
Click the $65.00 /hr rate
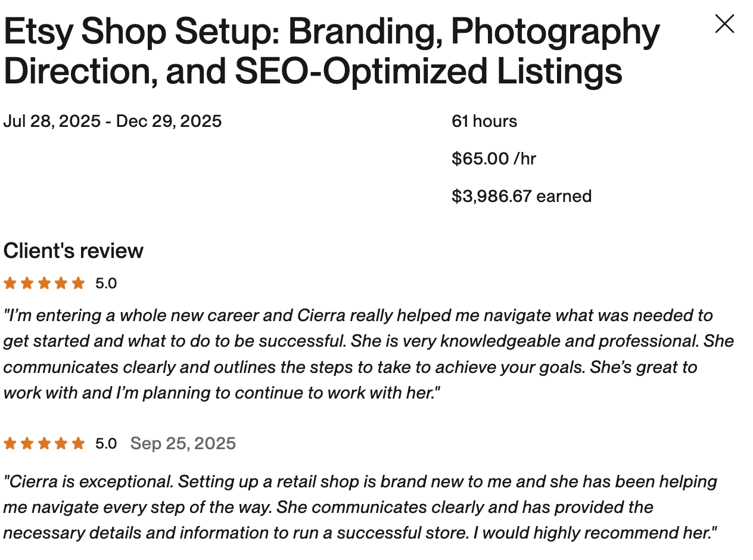(x=494, y=159)
